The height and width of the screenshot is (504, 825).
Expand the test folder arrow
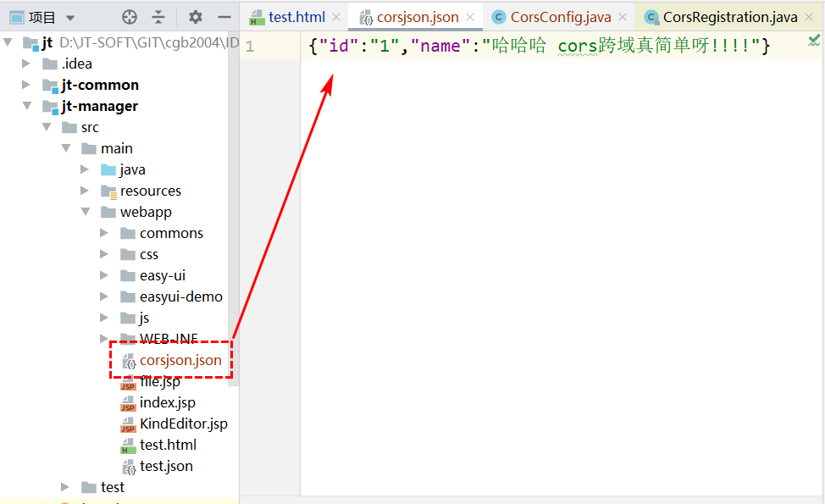coord(64,487)
